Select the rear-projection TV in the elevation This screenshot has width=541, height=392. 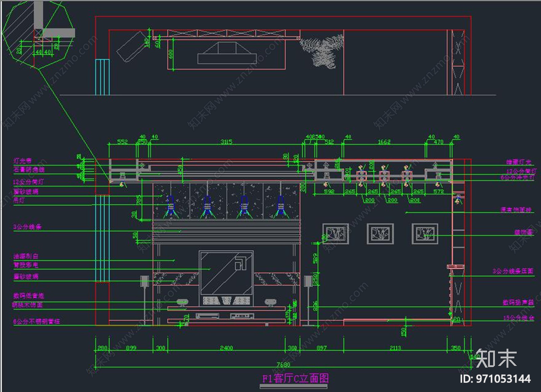(x=226, y=278)
